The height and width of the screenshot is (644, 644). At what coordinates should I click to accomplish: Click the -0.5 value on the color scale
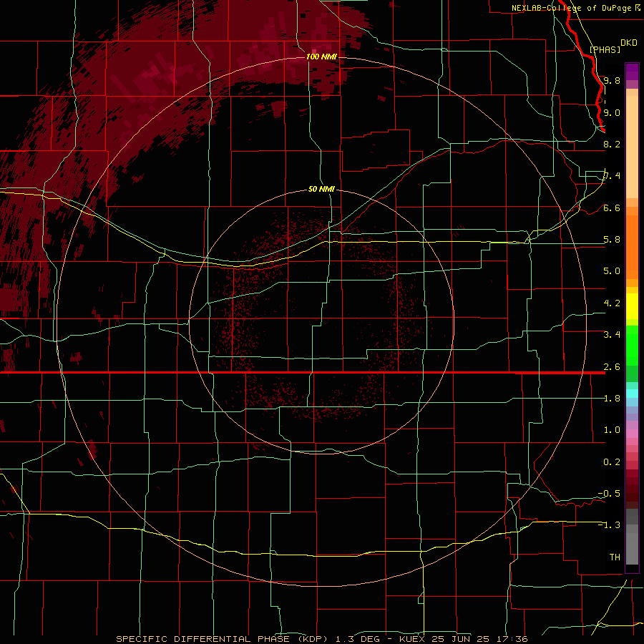[x=609, y=494]
